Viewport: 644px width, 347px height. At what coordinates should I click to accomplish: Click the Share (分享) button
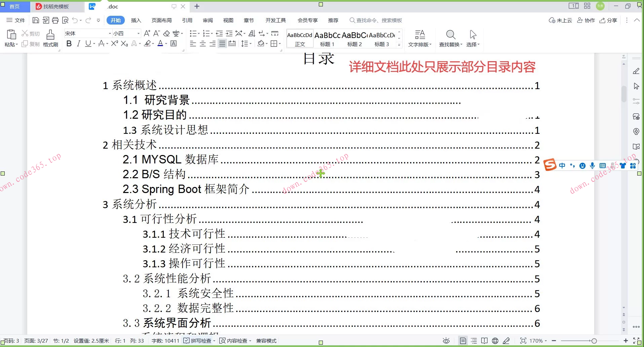point(608,21)
